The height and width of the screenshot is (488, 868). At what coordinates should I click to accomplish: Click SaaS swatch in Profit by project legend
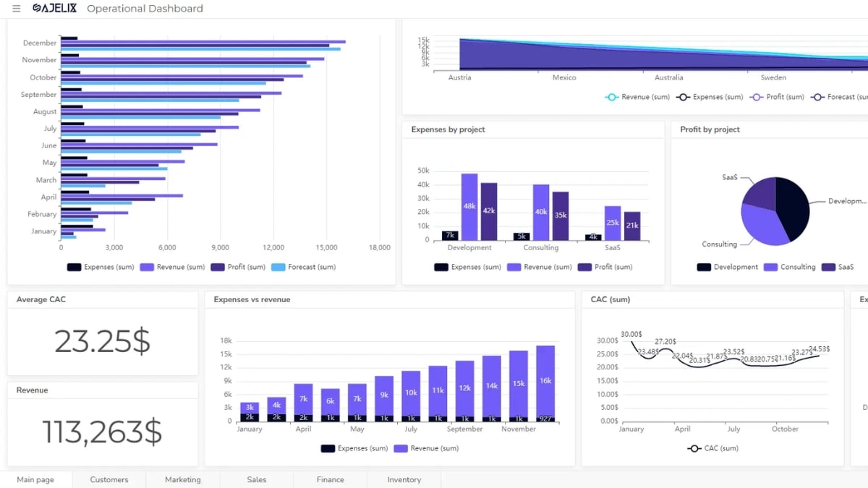pos(827,267)
